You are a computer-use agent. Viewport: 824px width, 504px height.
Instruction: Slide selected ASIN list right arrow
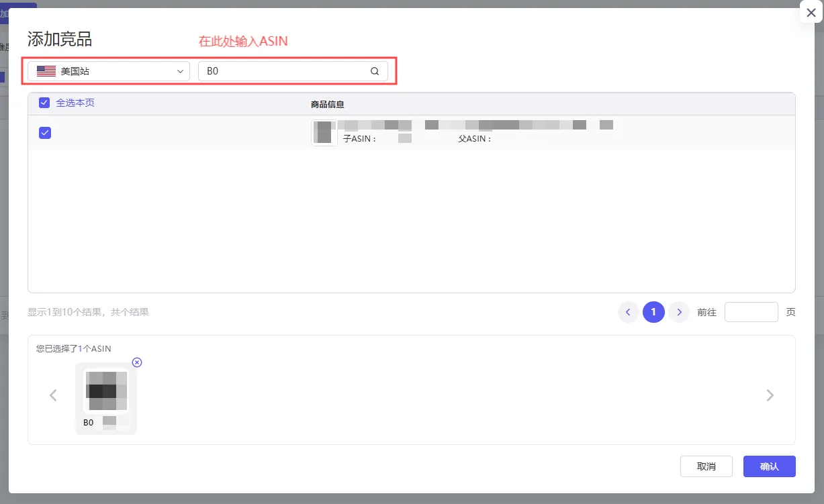coord(770,395)
